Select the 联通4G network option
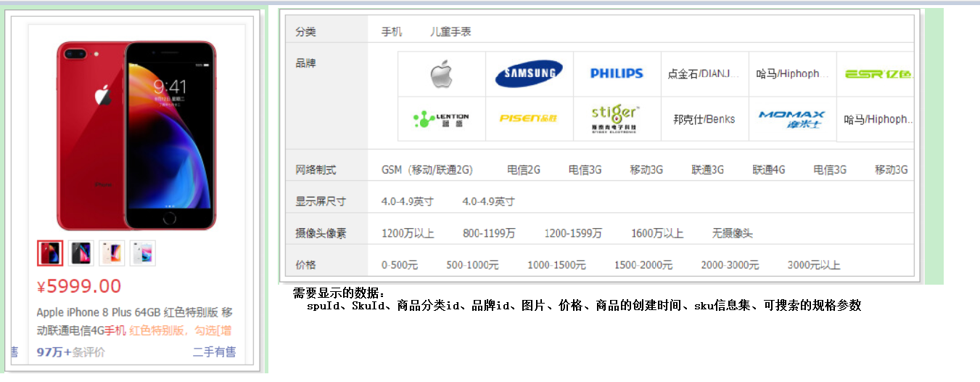This screenshot has width=980, height=382. coord(769,170)
